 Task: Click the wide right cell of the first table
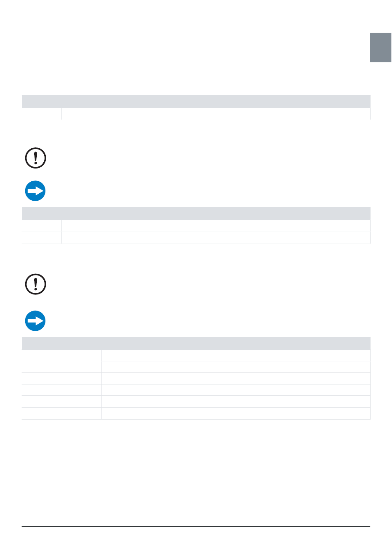click(x=216, y=114)
